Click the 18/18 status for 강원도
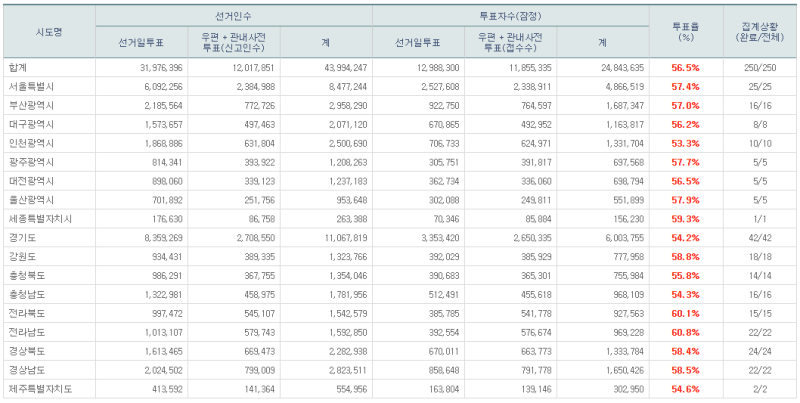The image size is (800, 403). point(760,257)
